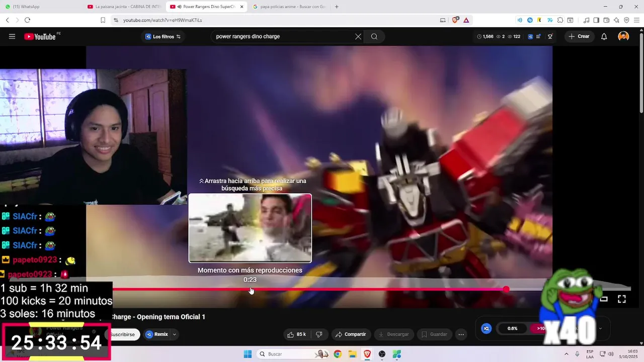Open Windows Start menu
This screenshot has width=644, height=362.
(x=248, y=354)
